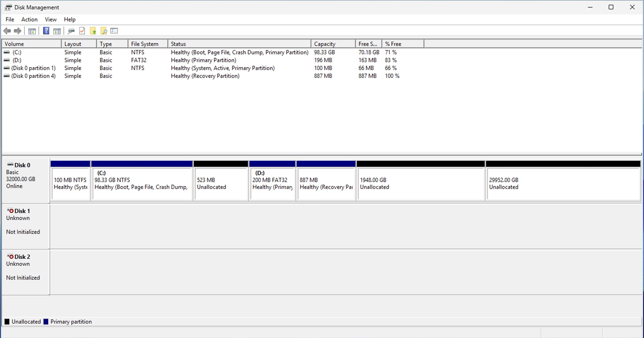Click the folder with magnifier Explore icon

pyautogui.click(x=104, y=31)
